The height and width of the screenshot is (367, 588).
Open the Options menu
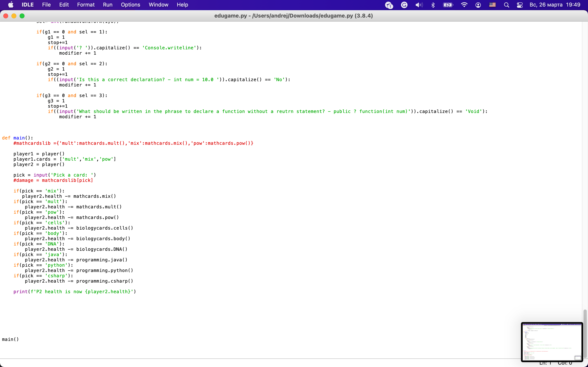[130, 5]
